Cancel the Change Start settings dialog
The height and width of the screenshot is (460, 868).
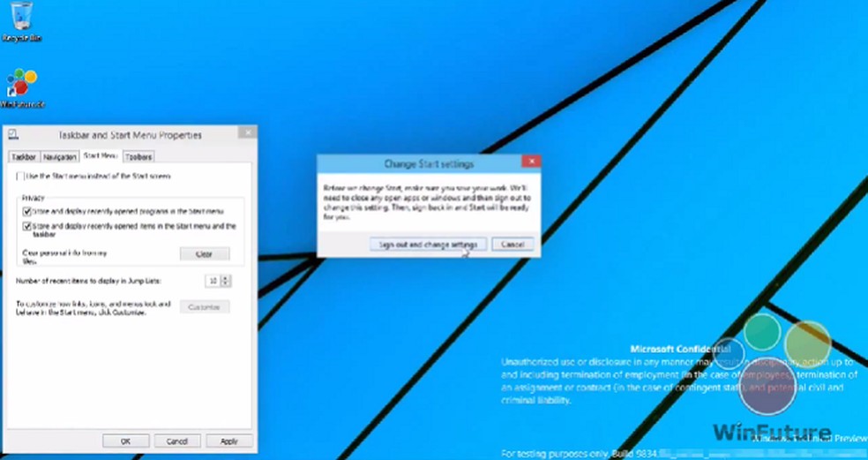coord(513,245)
